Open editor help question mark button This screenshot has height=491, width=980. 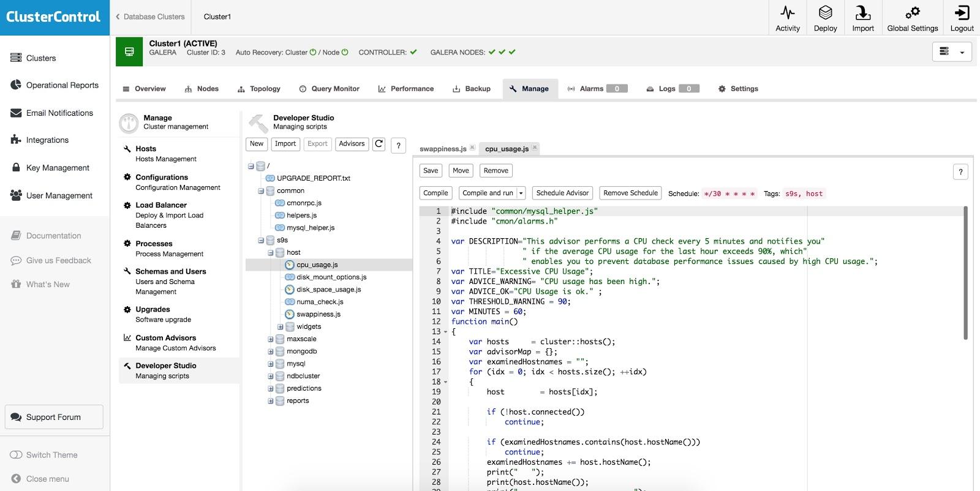pyautogui.click(x=960, y=172)
